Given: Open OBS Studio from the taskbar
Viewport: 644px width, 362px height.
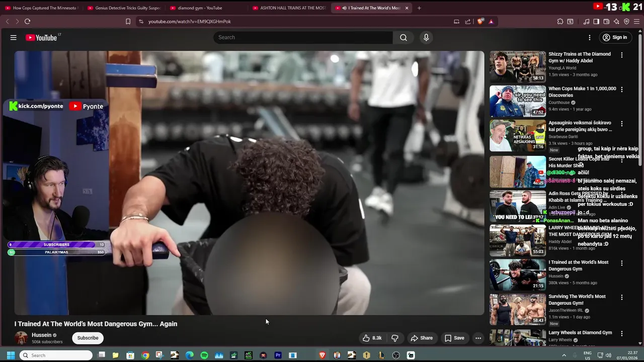Looking at the screenshot, I should pos(396,355).
